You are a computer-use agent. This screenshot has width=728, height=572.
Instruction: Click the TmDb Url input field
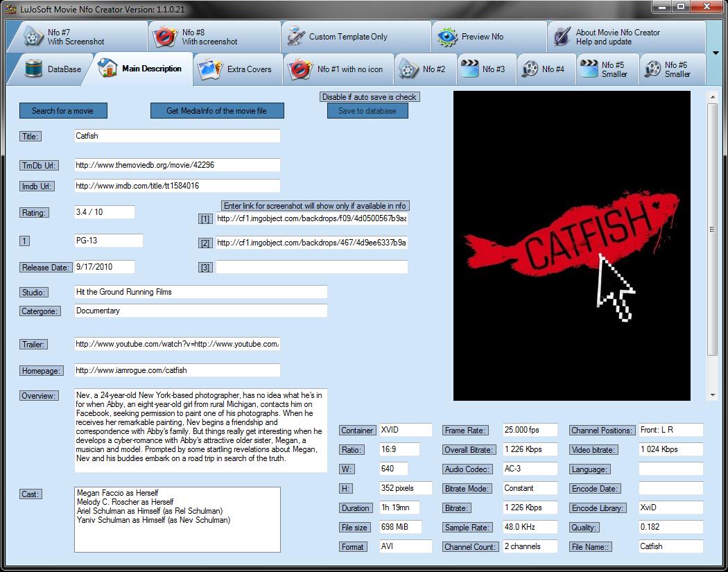point(177,165)
